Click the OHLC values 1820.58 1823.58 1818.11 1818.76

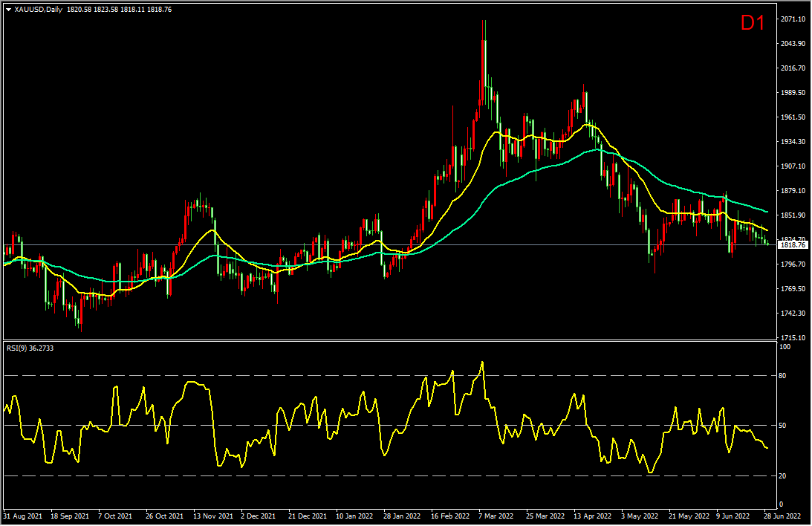[x=119, y=10]
